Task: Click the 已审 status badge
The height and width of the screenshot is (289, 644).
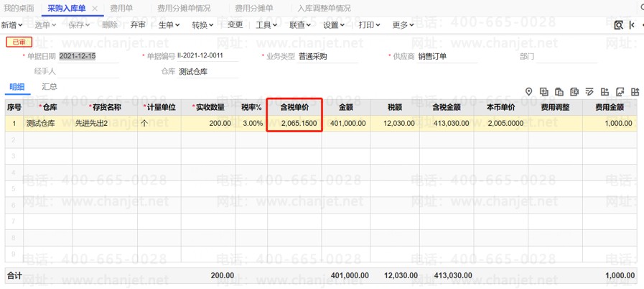Action: tap(19, 42)
